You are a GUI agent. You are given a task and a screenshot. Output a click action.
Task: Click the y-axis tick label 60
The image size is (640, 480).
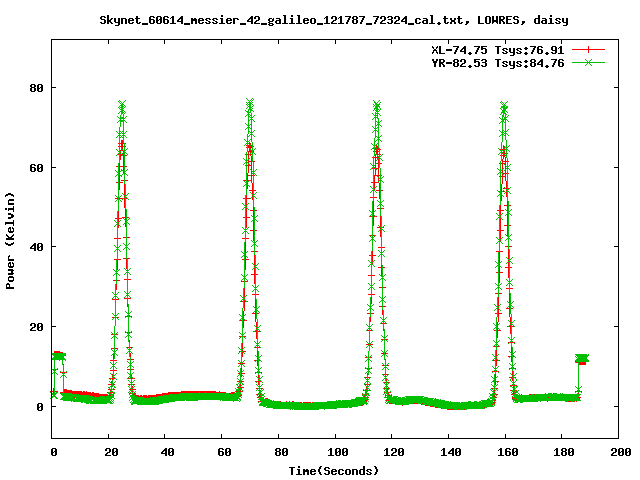[x=36, y=168]
